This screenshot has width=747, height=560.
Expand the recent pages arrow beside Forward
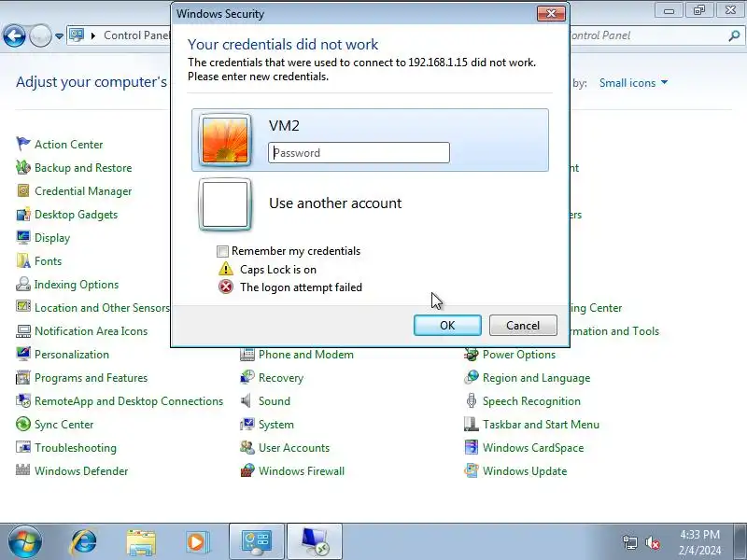[x=59, y=36]
